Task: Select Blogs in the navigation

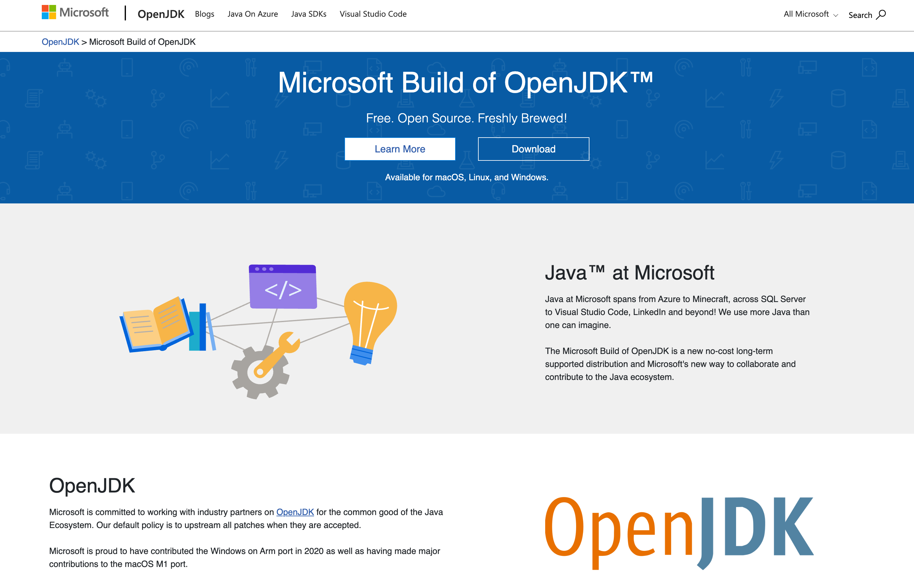Action: (x=205, y=14)
